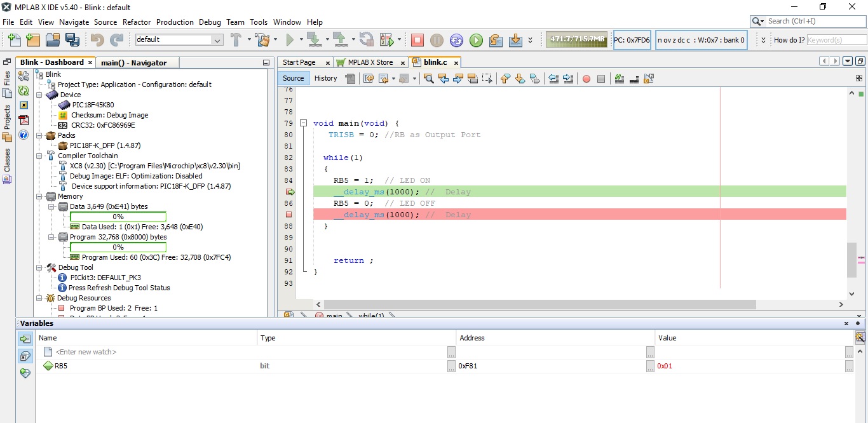Click the Hold in Reset icon
This screenshot has height=423, width=868.
(367, 40)
